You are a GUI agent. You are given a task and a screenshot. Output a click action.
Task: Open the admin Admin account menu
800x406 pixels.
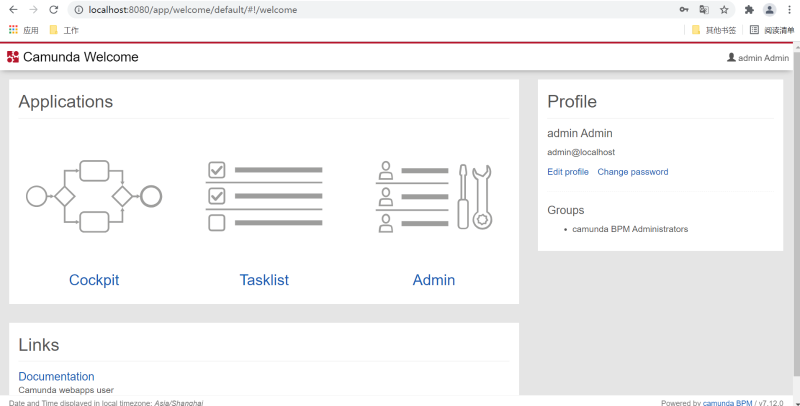click(x=758, y=58)
